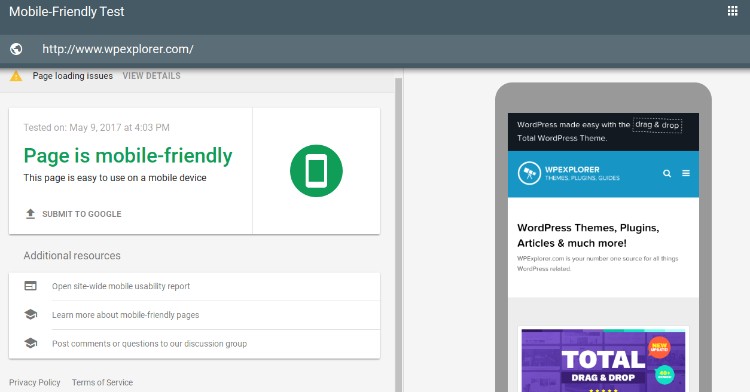Select the 'Additional resources' heading
The width and height of the screenshot is (750, 392).
72,255
